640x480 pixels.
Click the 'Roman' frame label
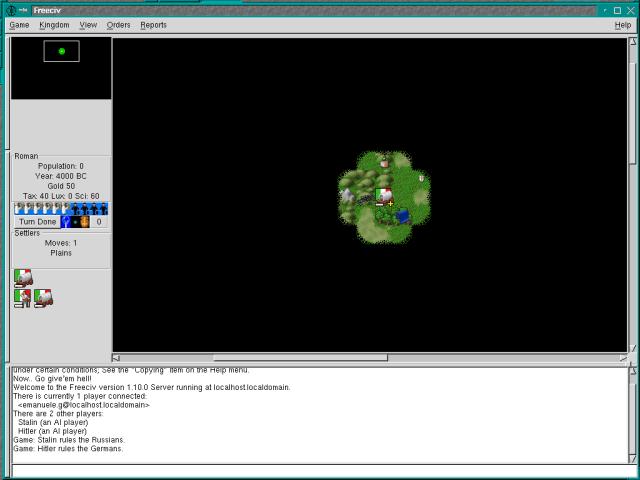click(26, 156)
